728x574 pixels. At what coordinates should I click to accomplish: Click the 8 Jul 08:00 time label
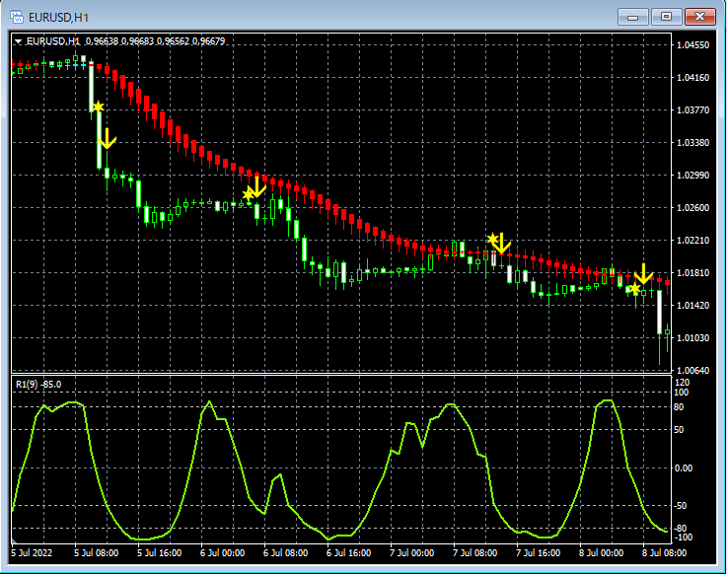pyautogui.click(x=665, y=553)
